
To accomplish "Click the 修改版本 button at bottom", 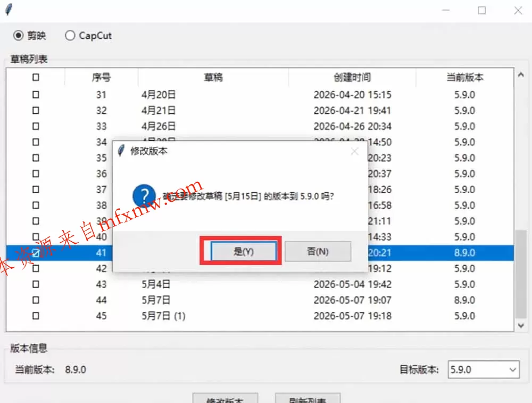I will pos(225,398).
